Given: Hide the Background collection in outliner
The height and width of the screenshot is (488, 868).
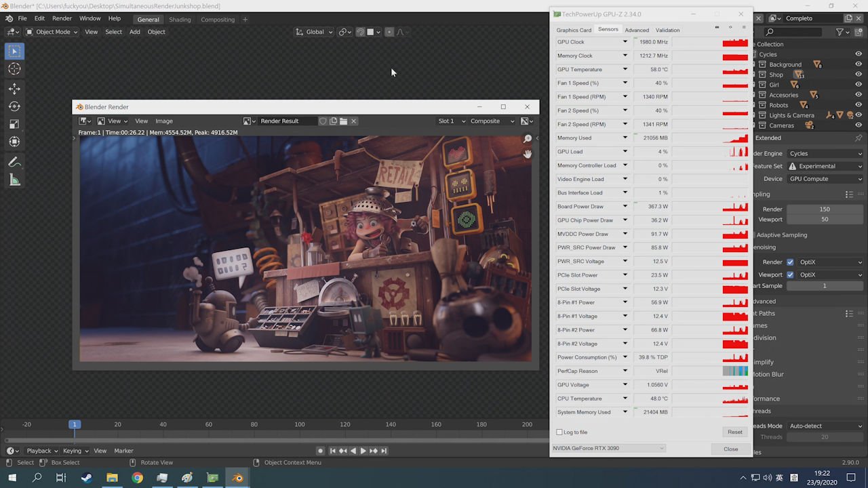Looking at the screenshot, I should [x=859, y=64].
